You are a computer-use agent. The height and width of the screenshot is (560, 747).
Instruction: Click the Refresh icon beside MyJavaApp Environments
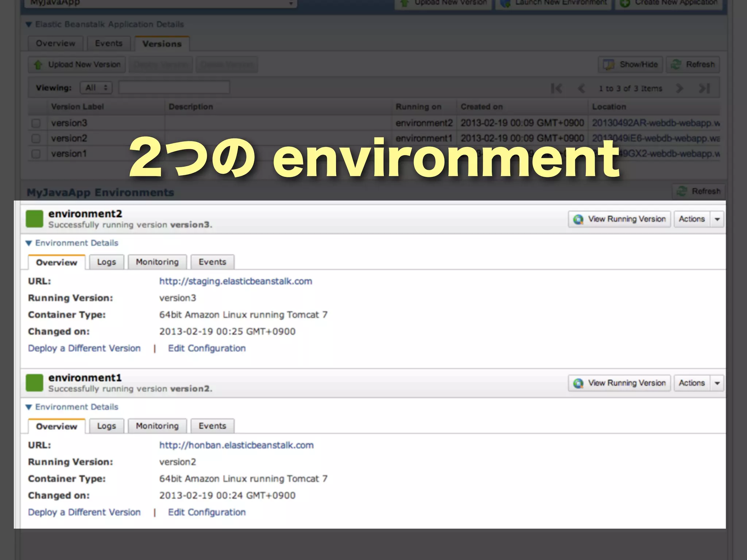[682, 191]
